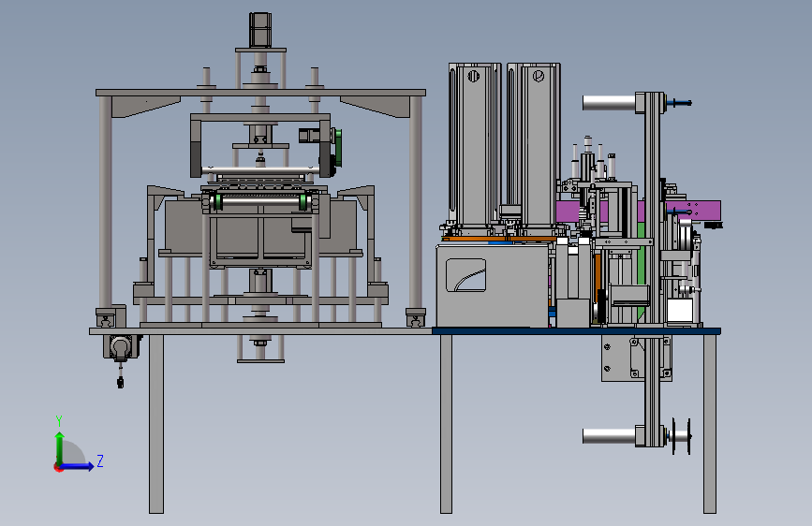
Task: Select the left green roller end cap
Action: coord(218,202)
